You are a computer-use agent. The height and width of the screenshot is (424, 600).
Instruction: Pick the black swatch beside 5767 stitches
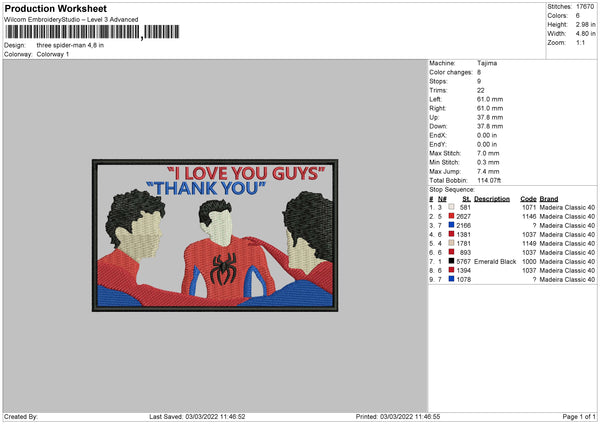(452, 261)
